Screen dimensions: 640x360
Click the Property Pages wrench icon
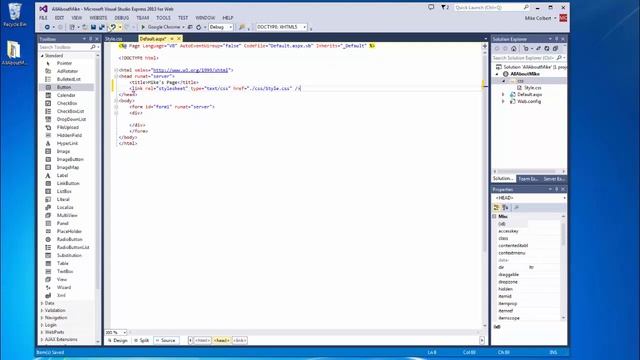pyautogui.click(x=516, y=207)
